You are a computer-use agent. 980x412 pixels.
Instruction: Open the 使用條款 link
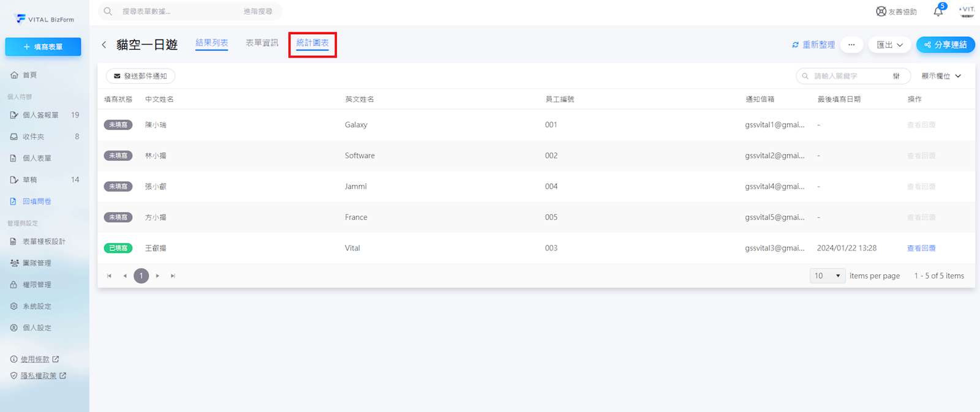(35, 359)
